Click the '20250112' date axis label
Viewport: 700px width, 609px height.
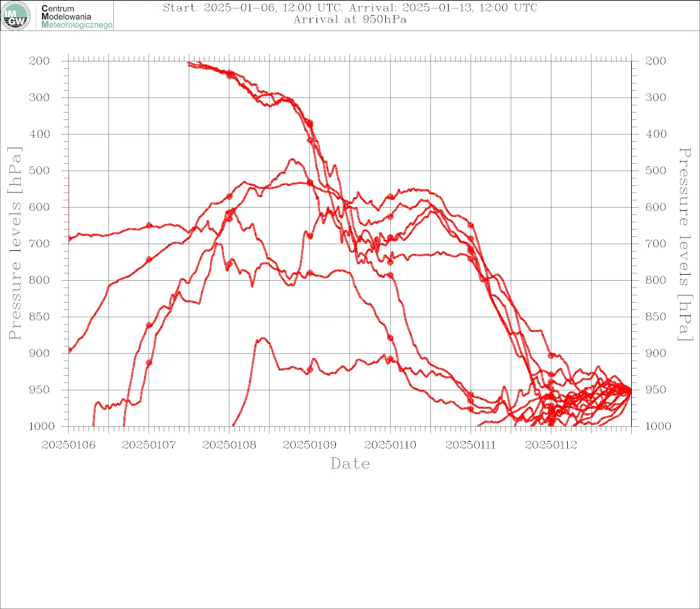pyautogui.click(x=551, y=445)
